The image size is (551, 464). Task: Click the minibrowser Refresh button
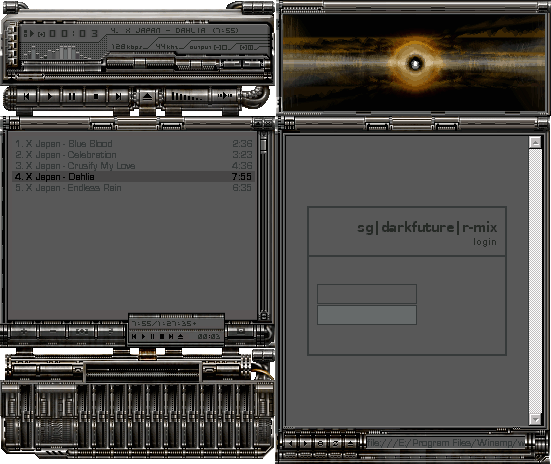(x=335, y=444)
